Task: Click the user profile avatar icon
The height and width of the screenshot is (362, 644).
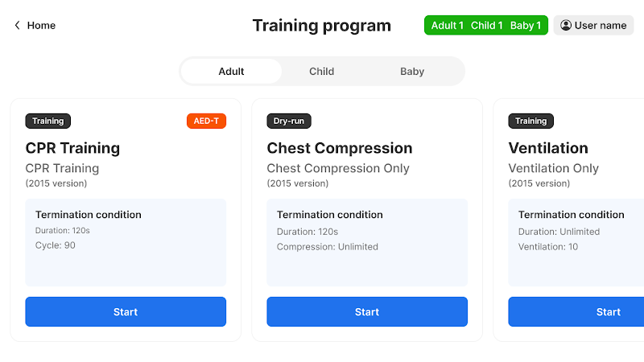Action: click(566, 26)
